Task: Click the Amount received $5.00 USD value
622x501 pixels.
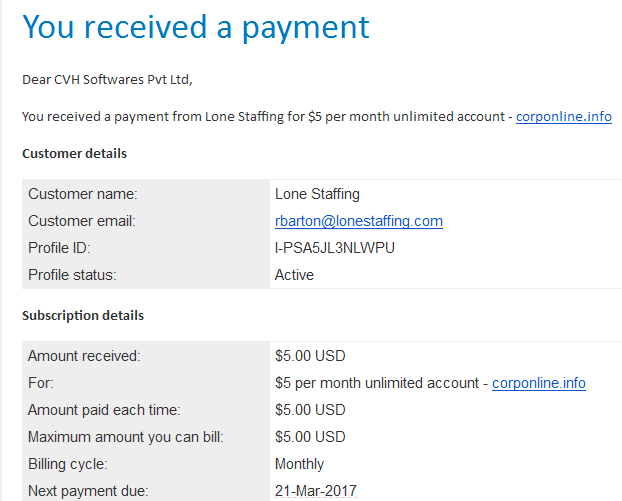Action: (310, 356)
